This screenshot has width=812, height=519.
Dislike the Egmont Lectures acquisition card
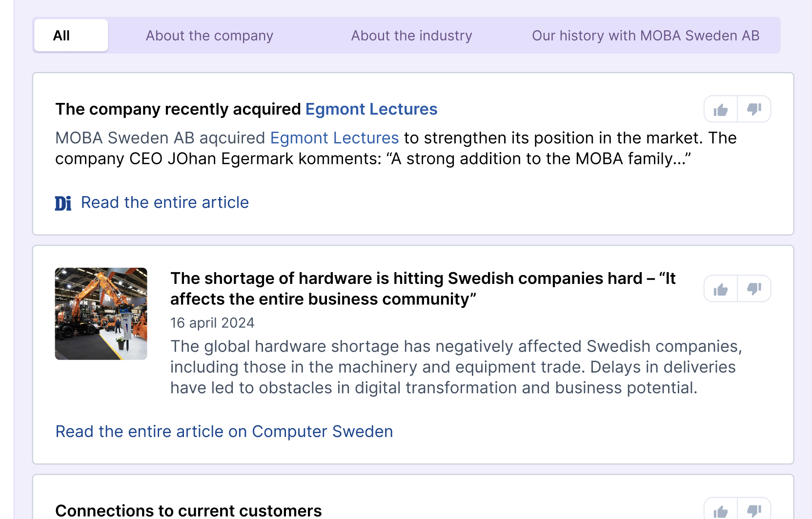pos(754,109)
